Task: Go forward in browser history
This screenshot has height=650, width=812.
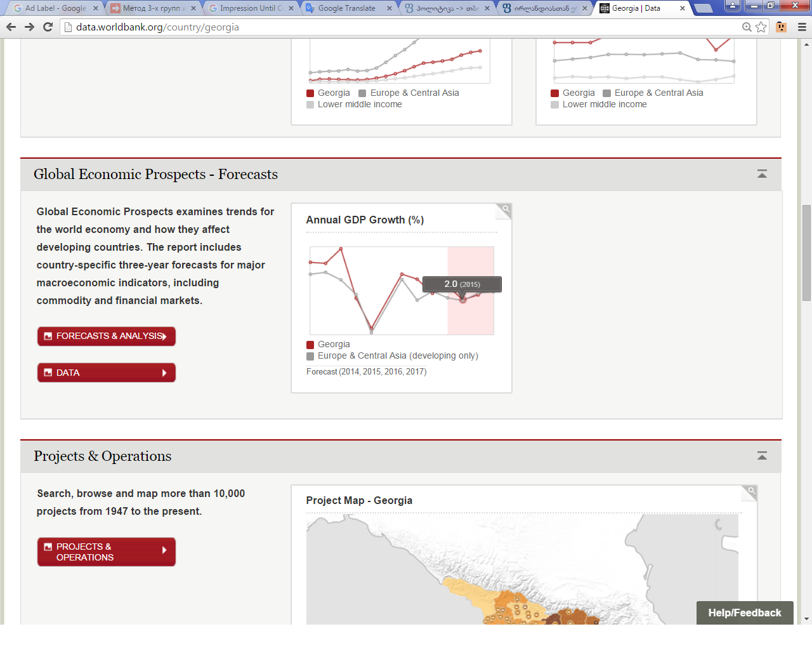Action: tap(29, 27)
